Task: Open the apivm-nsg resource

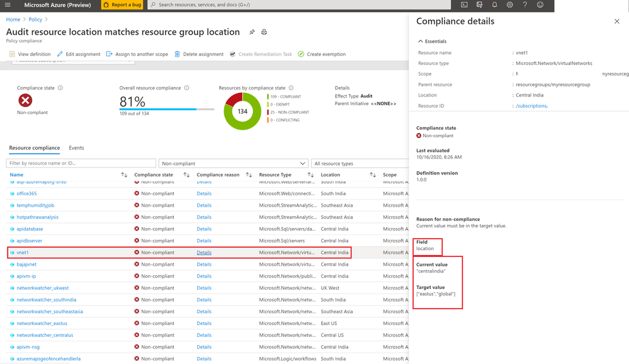Action: click(x=28, y=347)
